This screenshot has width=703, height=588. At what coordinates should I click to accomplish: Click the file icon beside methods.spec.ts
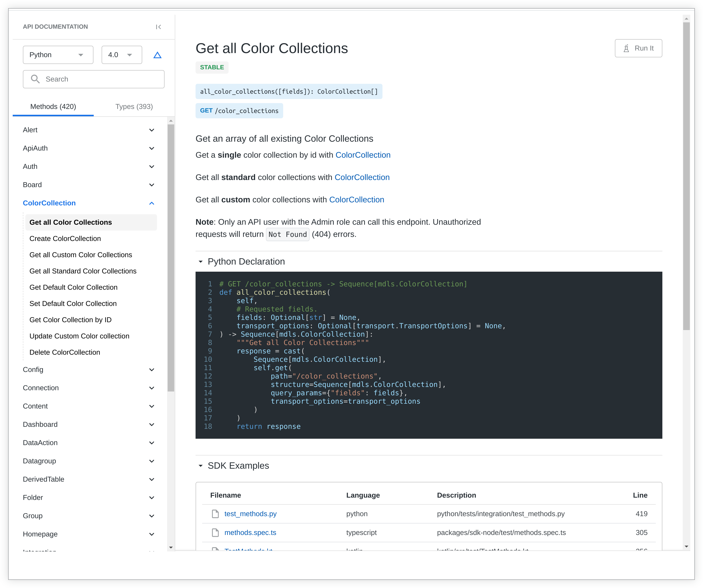(215, 532)
